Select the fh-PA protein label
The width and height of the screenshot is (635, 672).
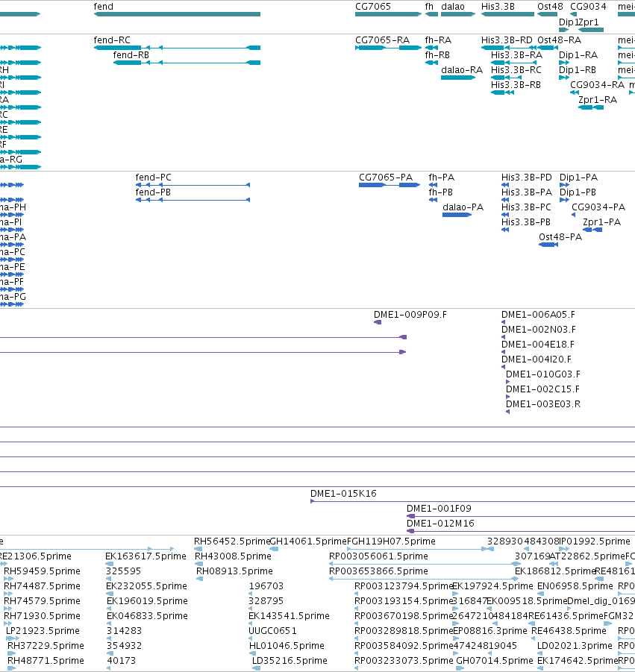point(442,177)
